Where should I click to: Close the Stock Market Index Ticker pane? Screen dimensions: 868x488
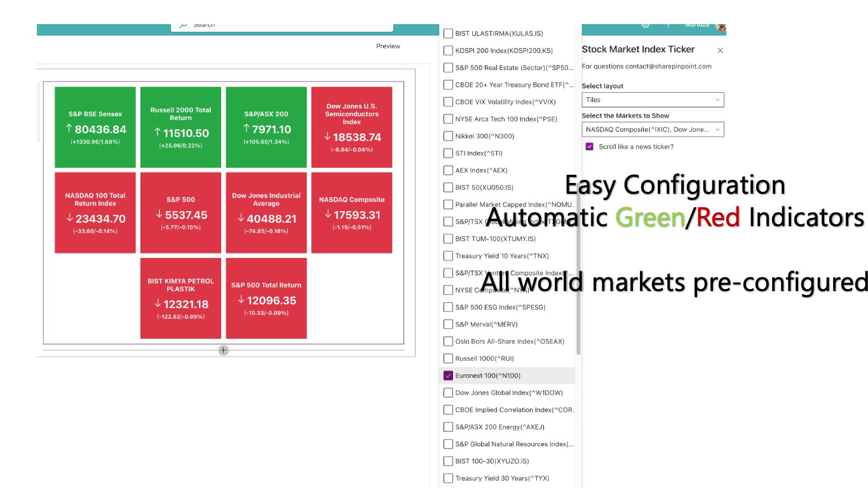pyautogui.click(x=720, y=50)
